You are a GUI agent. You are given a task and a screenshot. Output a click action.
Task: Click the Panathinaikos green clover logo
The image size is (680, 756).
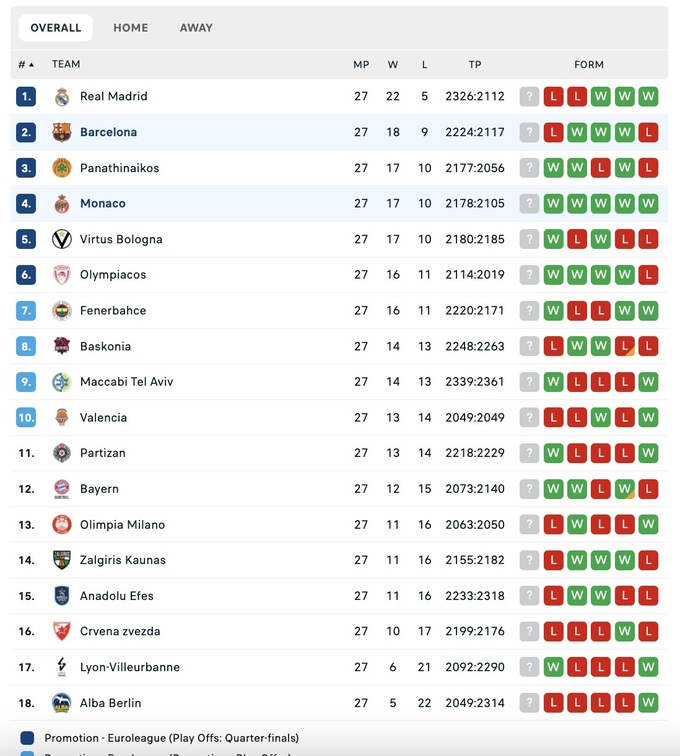62,168
